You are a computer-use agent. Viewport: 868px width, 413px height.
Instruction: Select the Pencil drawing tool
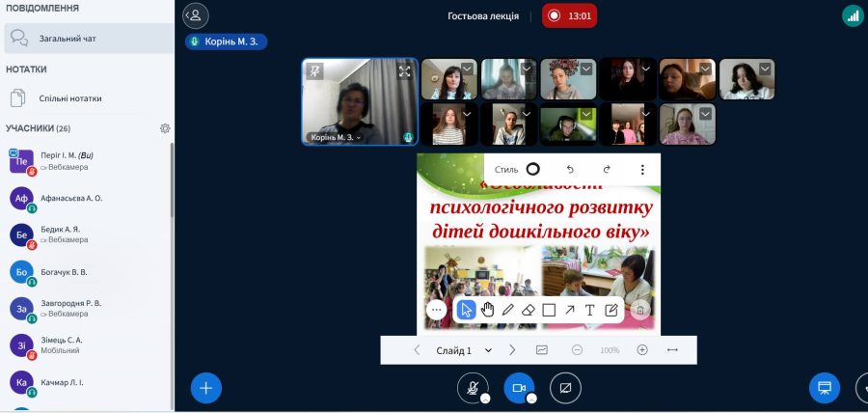pyautogui.click(x=507, y=310)
